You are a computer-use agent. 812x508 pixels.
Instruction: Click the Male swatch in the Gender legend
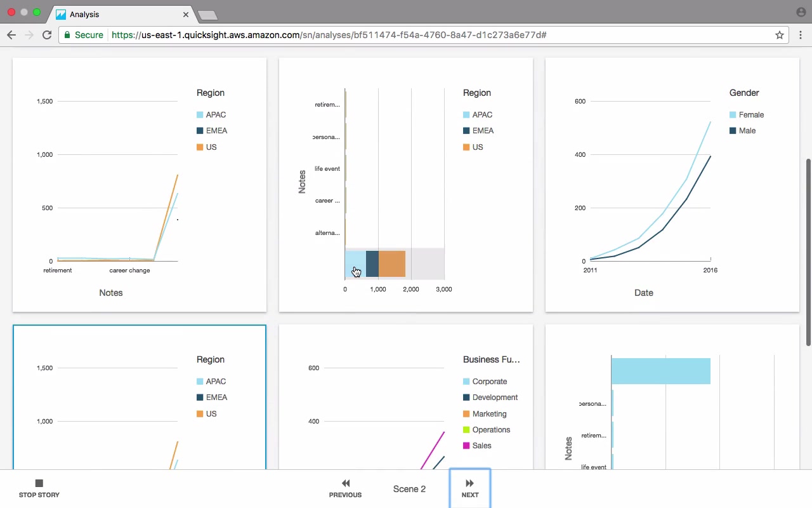click(733, 131)
